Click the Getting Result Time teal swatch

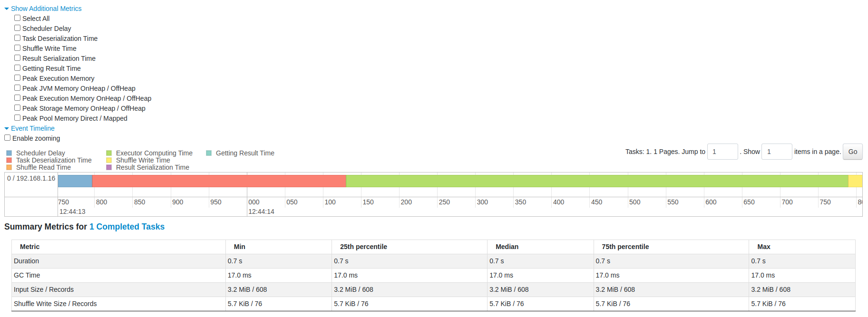click(209, 153)
